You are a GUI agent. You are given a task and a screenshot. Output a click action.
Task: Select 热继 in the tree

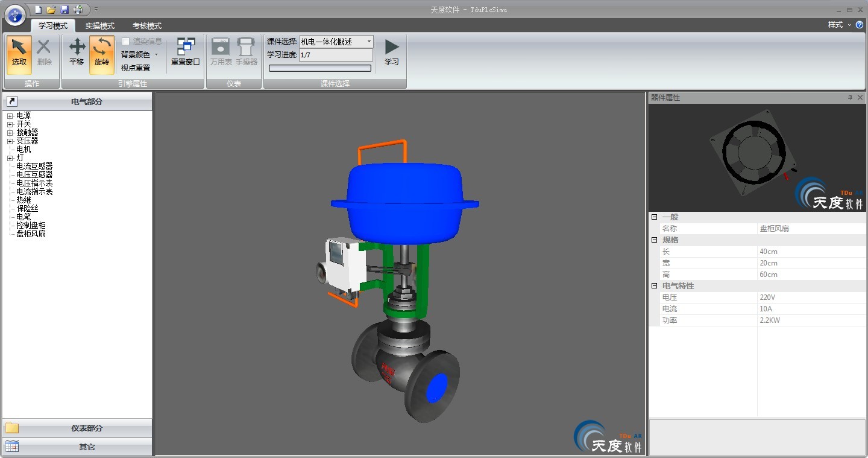pyautogui.click(x=24, y=200)
